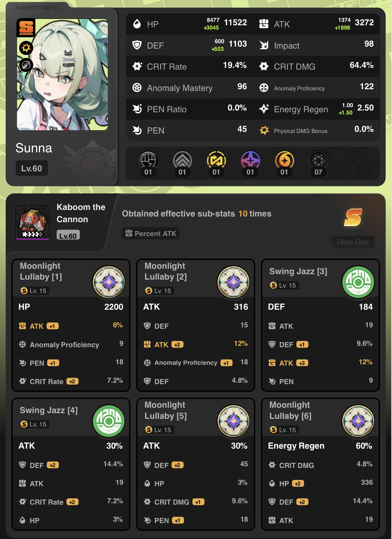
Task: Open Sunna's character portrait
Action: click(62, 75)
